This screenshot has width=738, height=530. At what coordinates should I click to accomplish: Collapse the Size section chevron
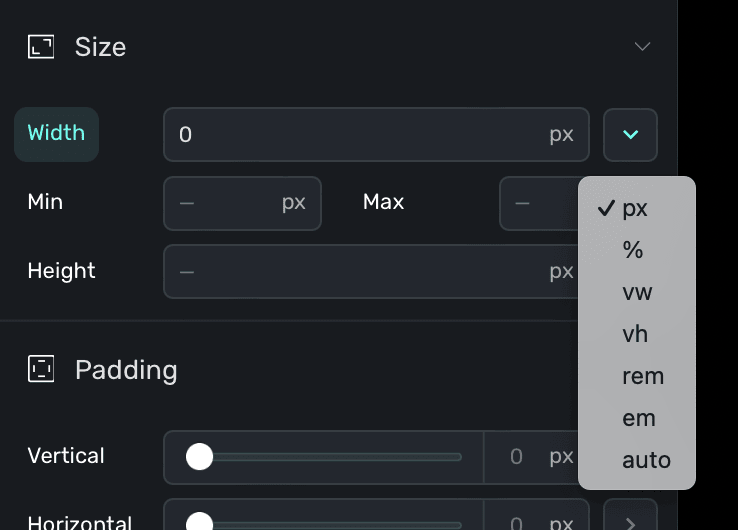[x=643, y=47]
